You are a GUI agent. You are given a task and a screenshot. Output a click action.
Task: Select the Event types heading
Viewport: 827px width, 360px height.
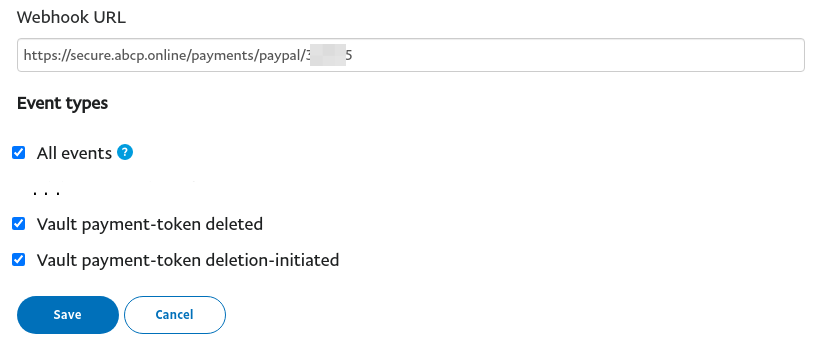62,103
